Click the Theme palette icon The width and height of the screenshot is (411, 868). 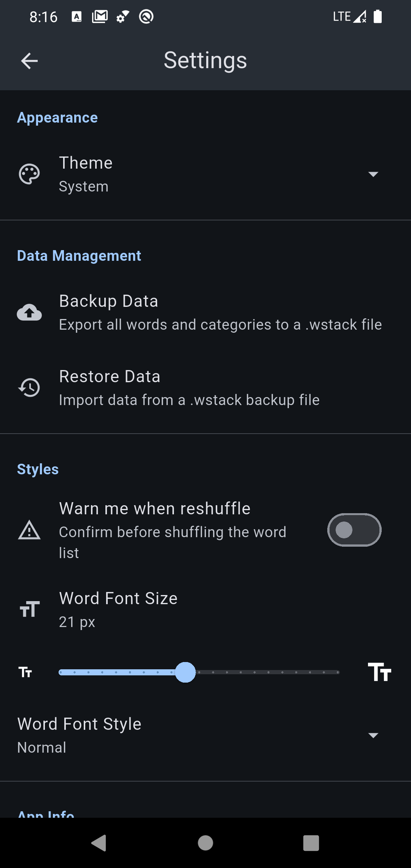[29, 174]
